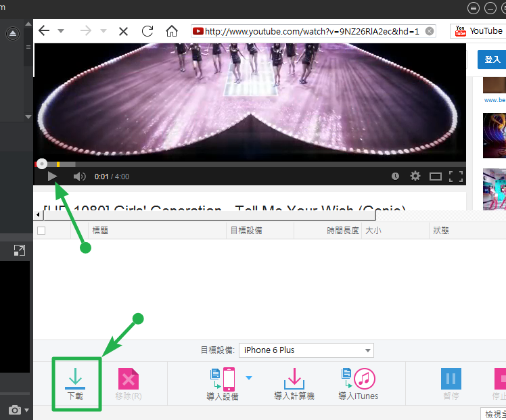Click the 下載 download button

(75, 383)
